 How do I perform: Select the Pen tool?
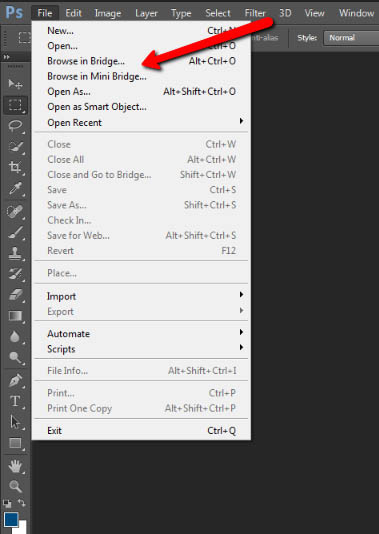[15, 381]
